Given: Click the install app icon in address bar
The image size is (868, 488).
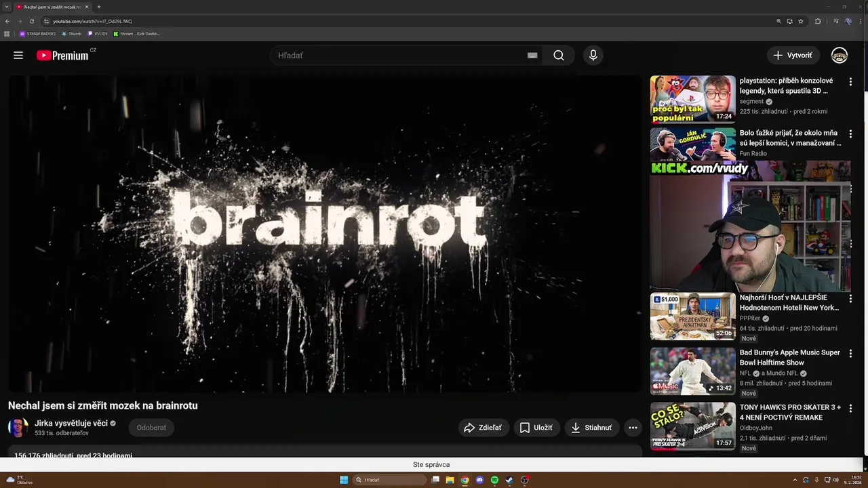Looking at the screenshot, I should click(x=790, y=21).
